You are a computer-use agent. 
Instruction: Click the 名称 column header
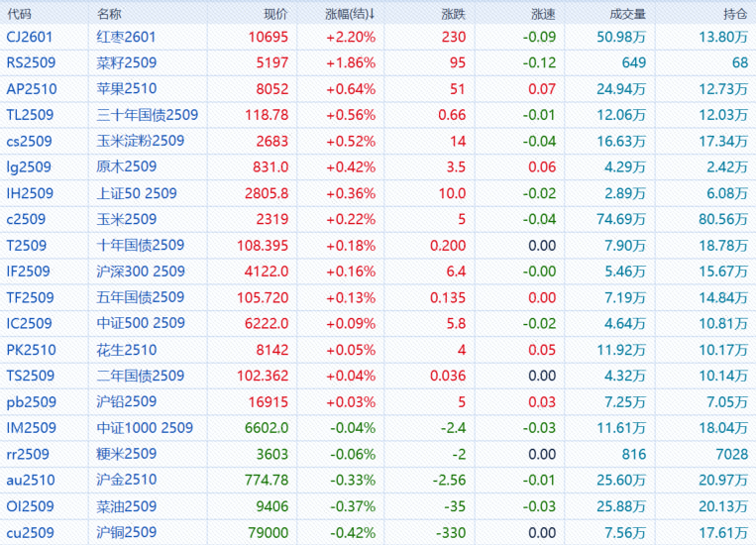click(x=110, y=14)
